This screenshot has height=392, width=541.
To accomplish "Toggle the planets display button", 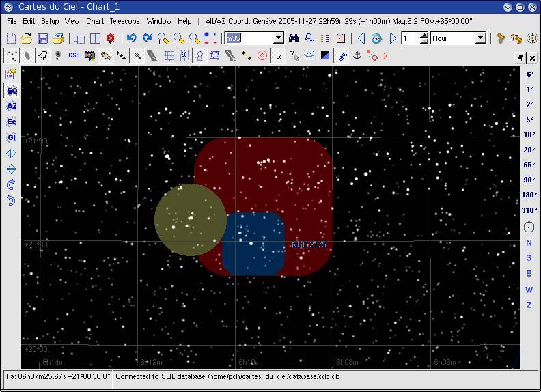I will pos(105,55).
